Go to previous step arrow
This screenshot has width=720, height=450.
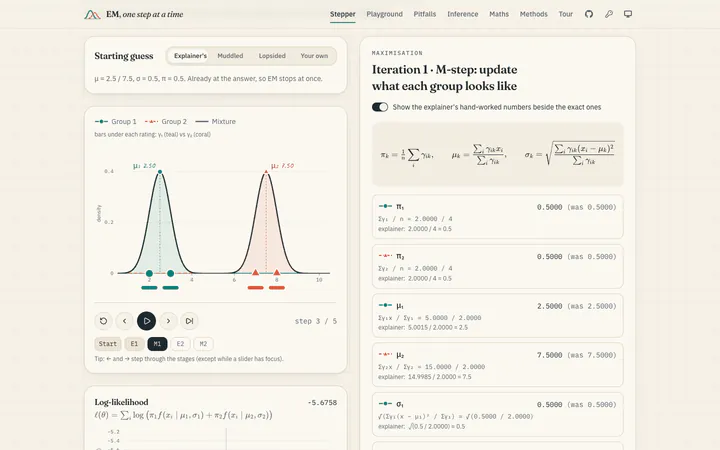coord(124,321)
